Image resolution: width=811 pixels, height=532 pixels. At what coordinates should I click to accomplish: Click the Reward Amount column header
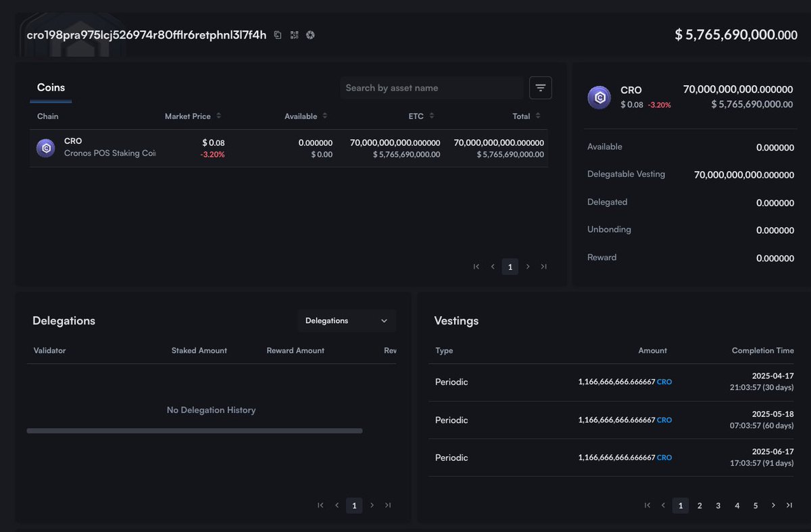click(295, 351)
